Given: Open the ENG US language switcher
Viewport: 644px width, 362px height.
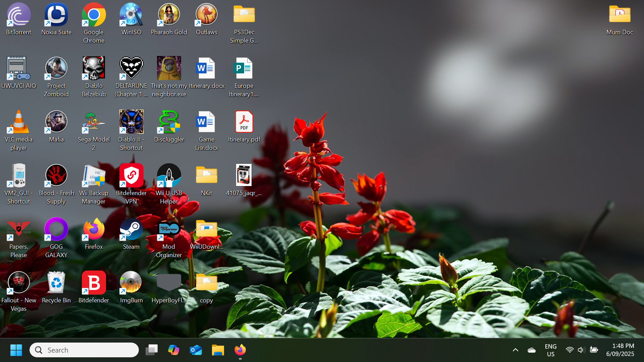Looking at the screenshot, I should tap(550, 350).
